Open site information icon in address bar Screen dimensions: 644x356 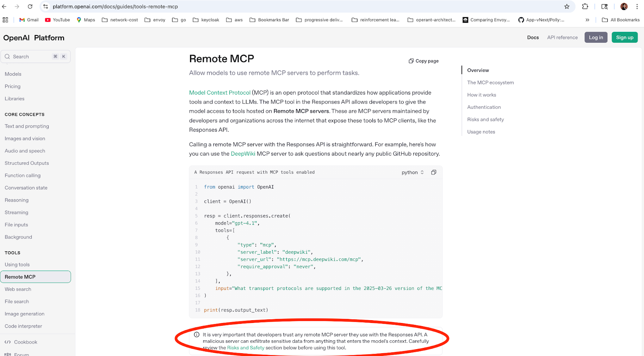(46, 6)
